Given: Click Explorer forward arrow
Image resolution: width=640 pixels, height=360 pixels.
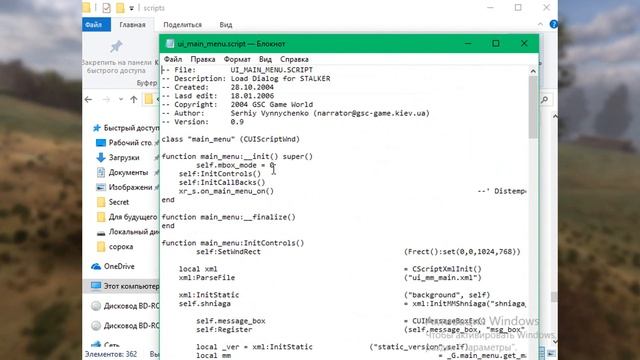Looking at the screenshot, I should pos(106,99).
